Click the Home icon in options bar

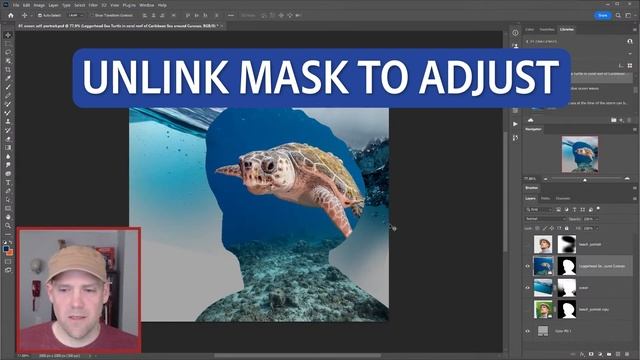coord(11,16)
